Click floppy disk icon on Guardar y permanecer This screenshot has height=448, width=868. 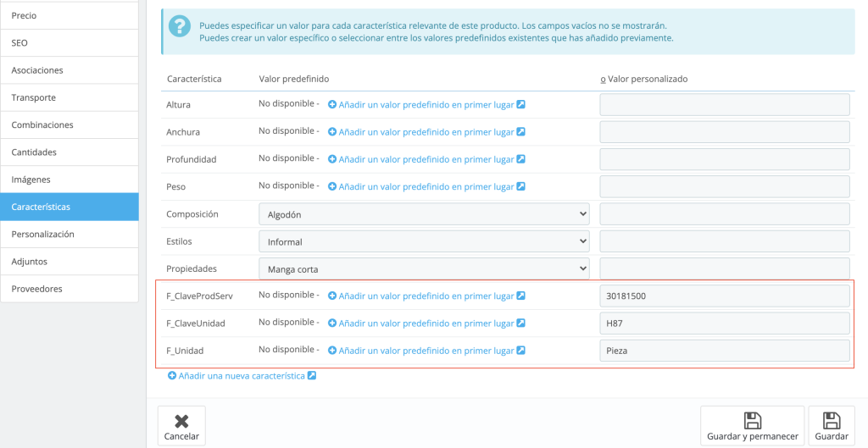(x=752, y=420)
